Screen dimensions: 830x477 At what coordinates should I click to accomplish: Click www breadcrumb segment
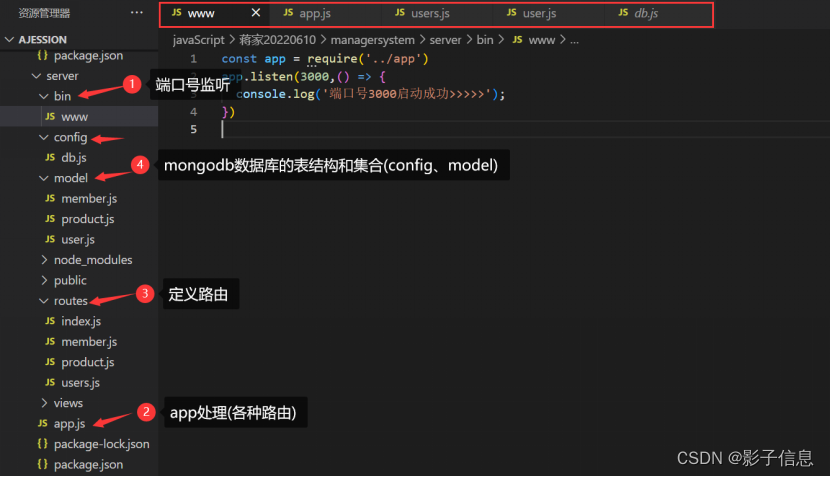[542, 40]
